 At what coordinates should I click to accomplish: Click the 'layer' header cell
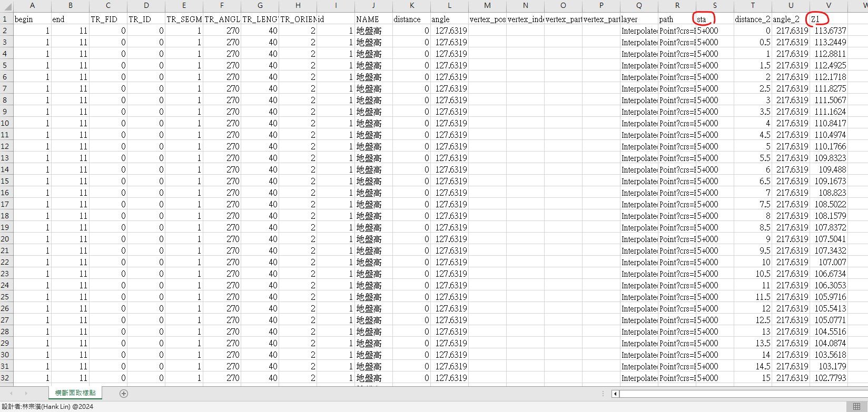click(x=639, y=19)
